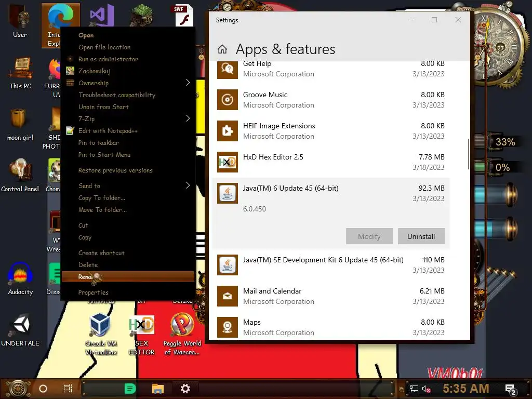Viewport: 532px width, 399px height.
Task: Open the Peggle World of Warcraft icon
Action: coord(182,334)
